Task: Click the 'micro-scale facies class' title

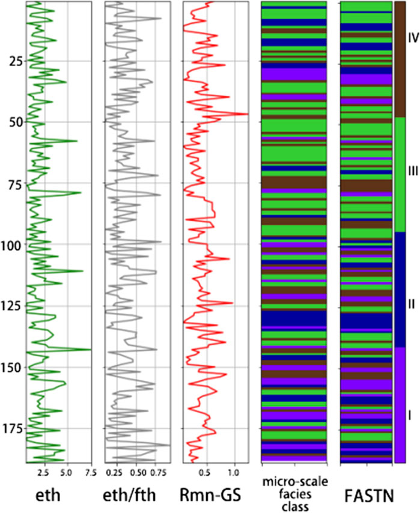Action: click(295, 494)
